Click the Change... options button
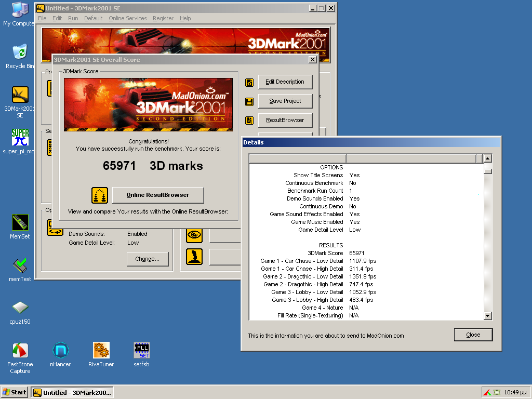Image resolution: width=532 pixels, height=399 pixels. 148,259
